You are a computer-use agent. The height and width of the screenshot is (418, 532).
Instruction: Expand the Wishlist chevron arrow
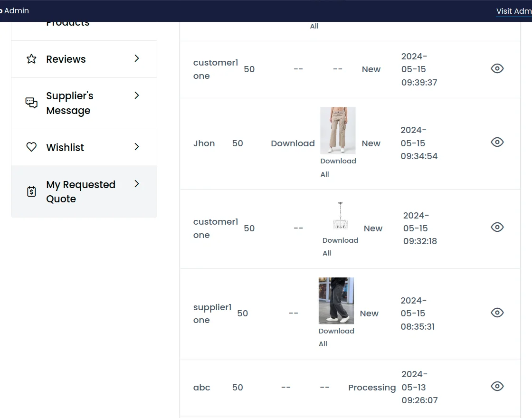(x=137, y=147)
